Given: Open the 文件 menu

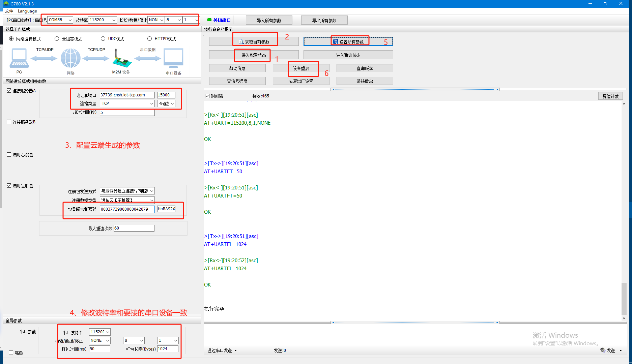Looking at the screenshot, I should click(x=9, y=11).
